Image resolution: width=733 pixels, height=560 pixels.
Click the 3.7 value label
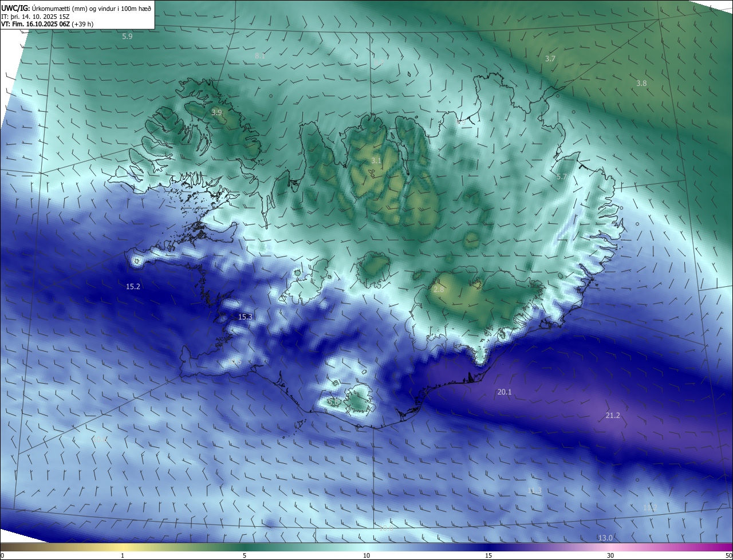tap(550, 58)
